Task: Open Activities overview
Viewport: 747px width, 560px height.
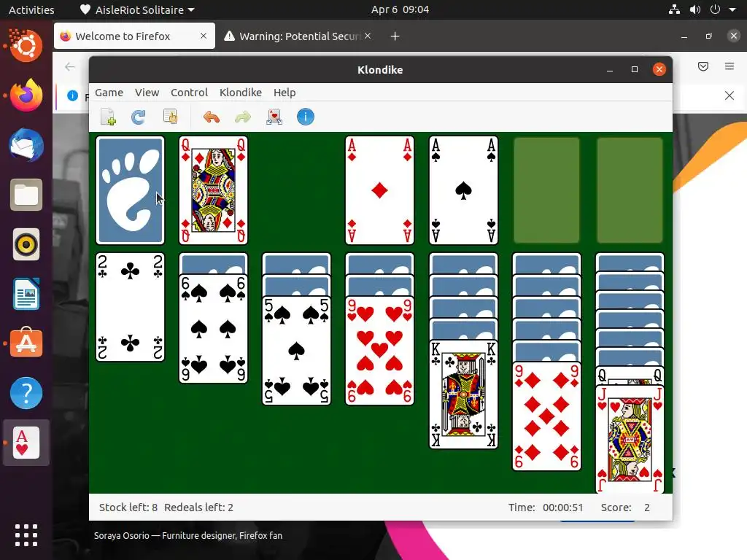Action: pos(31,9)
